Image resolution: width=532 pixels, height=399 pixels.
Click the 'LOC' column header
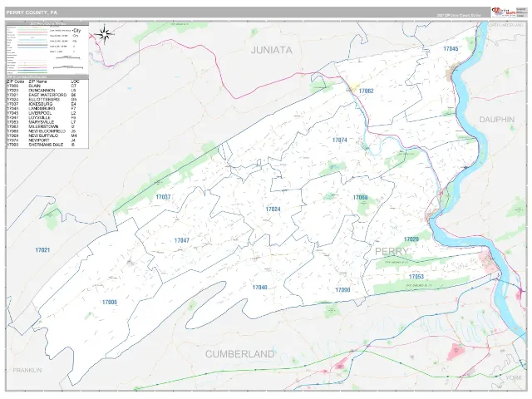(x=75, y=81)
